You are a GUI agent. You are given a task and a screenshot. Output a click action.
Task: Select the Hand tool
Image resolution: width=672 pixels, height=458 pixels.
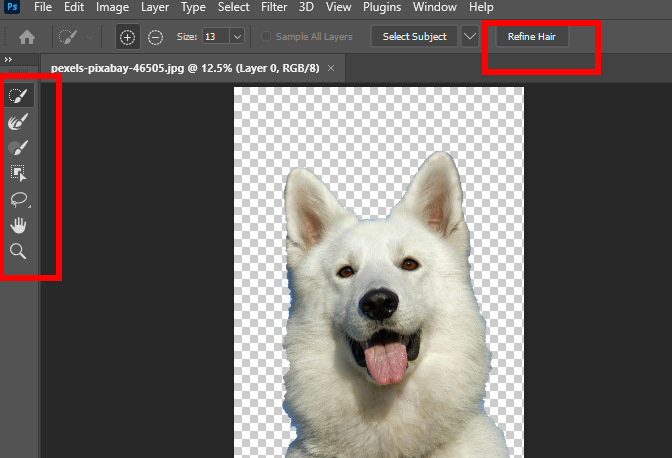point(18,225)
